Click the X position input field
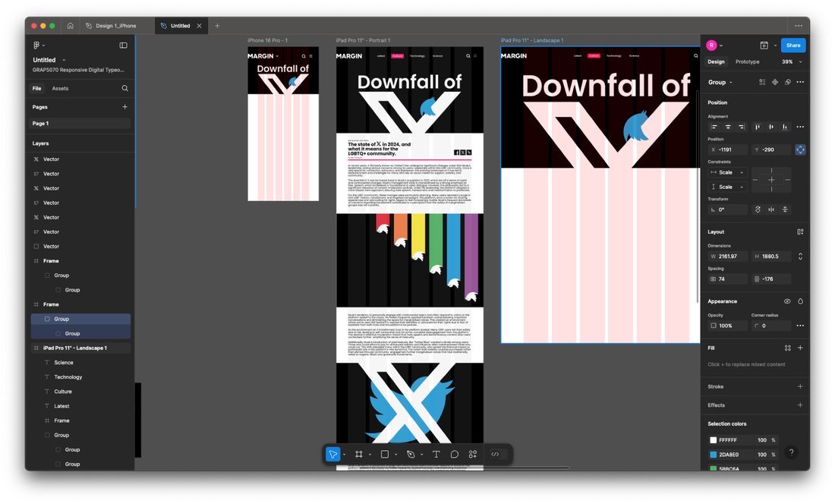 click(728, 150)
